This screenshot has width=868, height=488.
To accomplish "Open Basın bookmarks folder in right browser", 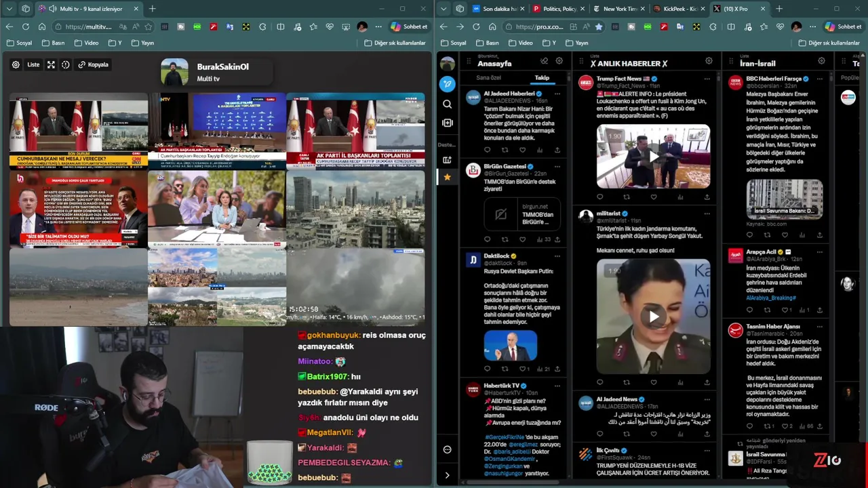I will click(x=487, y=43).
